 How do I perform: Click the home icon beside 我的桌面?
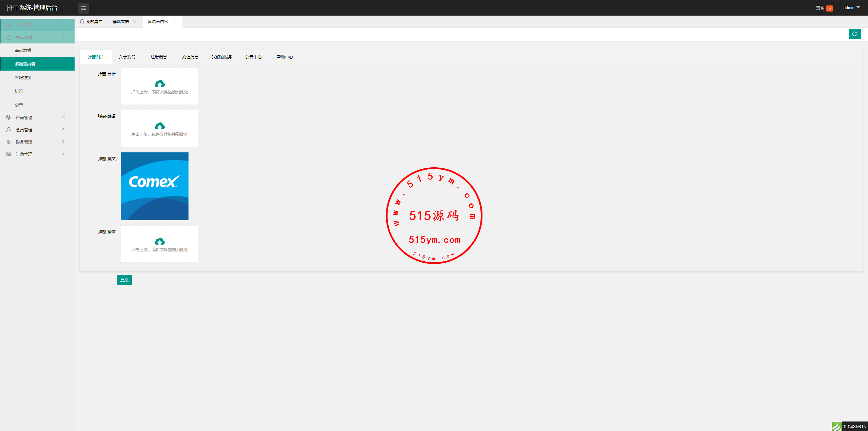click(x=82, y=21)
